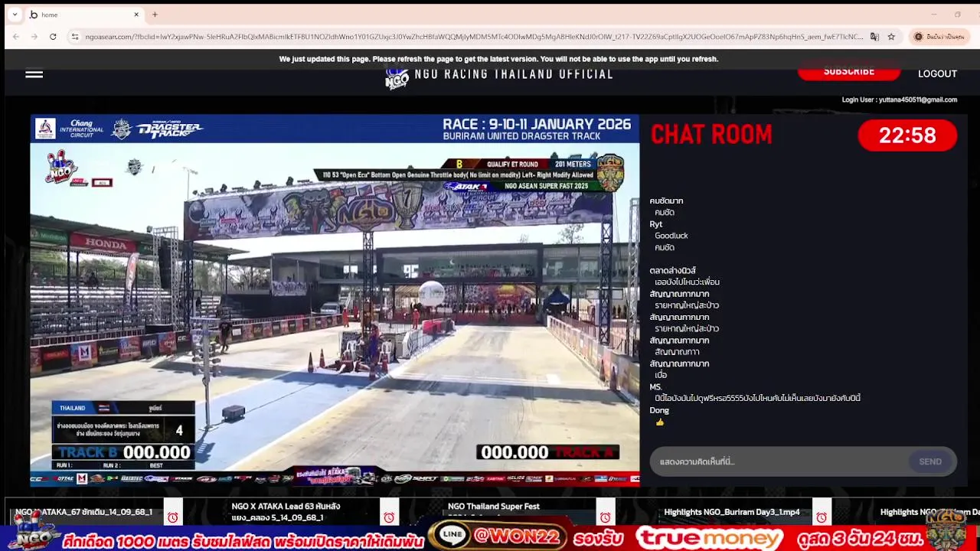Open NGO_ATAKA_67 video thumbnail
The height and width of the screenshot is (551, 980).
(x=84, y=512)
